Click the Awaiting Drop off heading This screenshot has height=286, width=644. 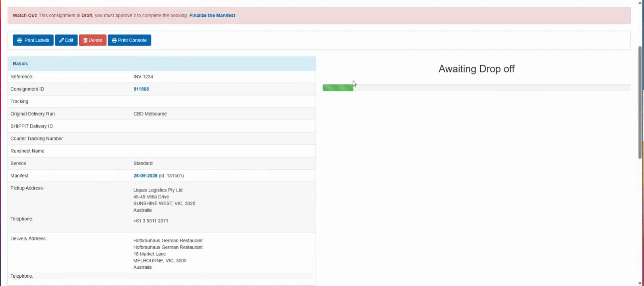[x=477, y=69]
